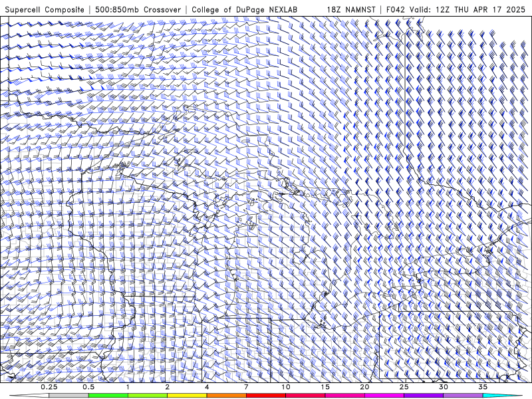The width and height of the screenshot is (532, 399).
Task: Click the legend value "30"
Action: coord(443,387)
